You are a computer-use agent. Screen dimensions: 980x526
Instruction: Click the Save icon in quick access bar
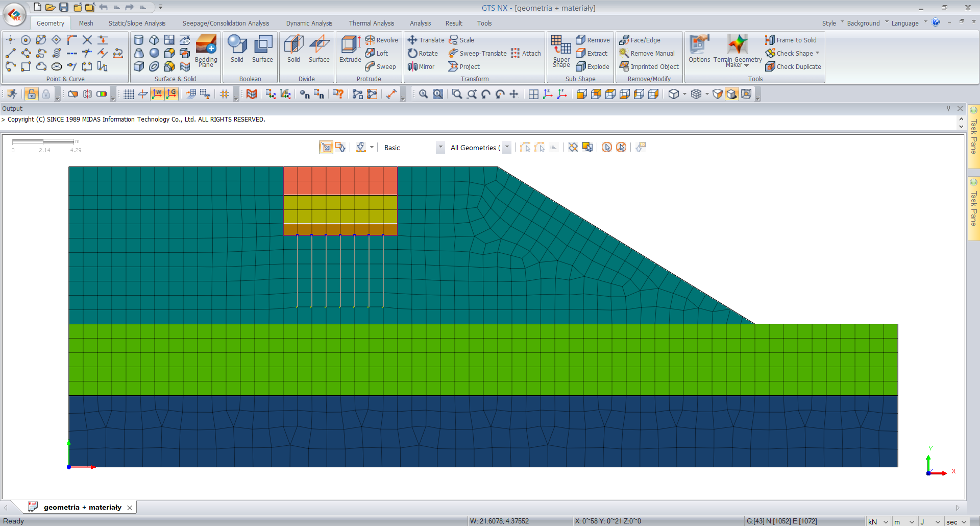tap(64, 7)
